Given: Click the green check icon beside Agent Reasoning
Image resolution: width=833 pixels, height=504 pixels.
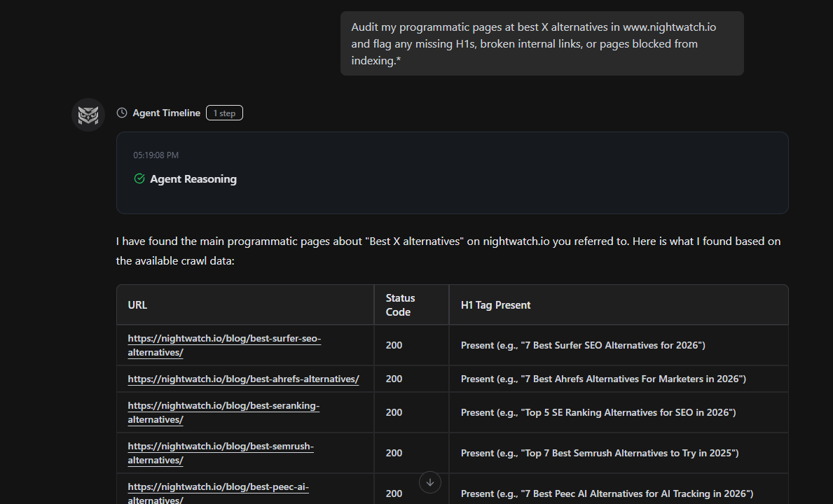Looking at the screenshot, I should [x=139, y=178].
